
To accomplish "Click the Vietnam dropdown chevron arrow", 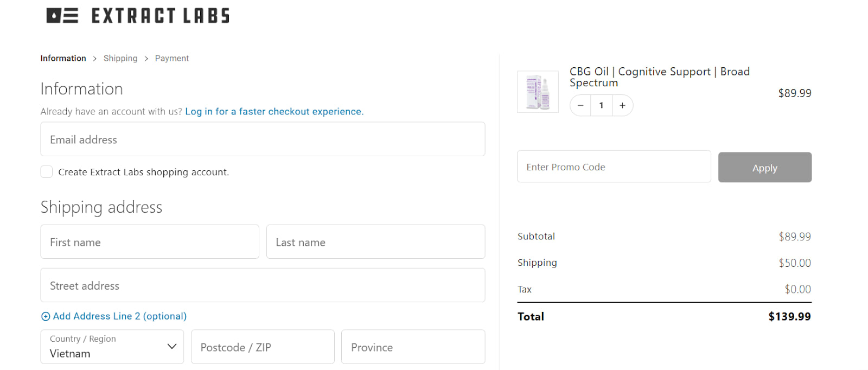I will tap(172, 346).
